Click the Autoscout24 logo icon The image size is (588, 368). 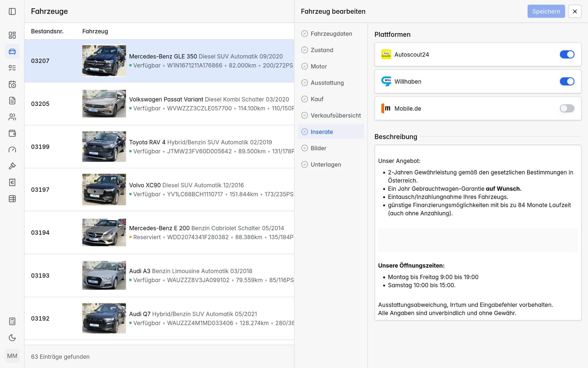[x=386, y=54]
